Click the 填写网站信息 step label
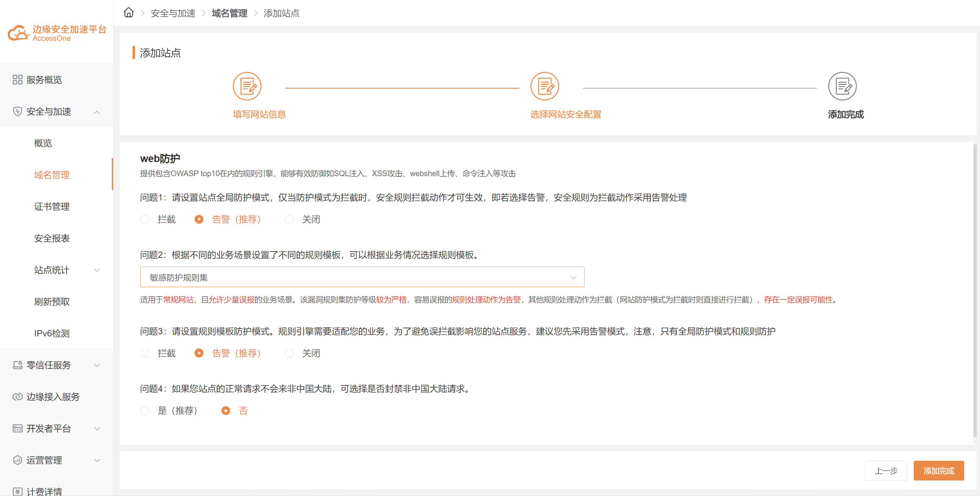The width and height of the screenshot is (980, 496). coord(259,114)
